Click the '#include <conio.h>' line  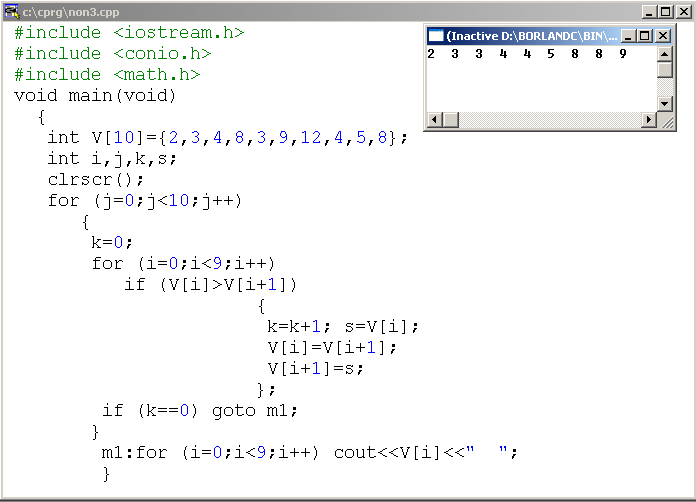[x=113, y=54]
